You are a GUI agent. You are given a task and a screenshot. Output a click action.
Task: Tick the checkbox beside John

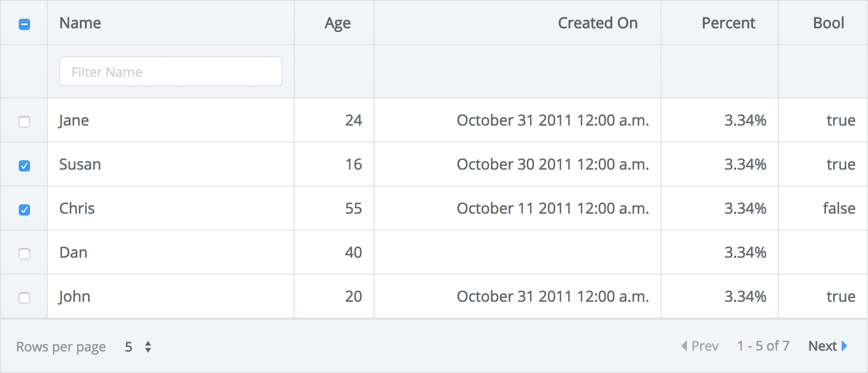pos(24,298)
